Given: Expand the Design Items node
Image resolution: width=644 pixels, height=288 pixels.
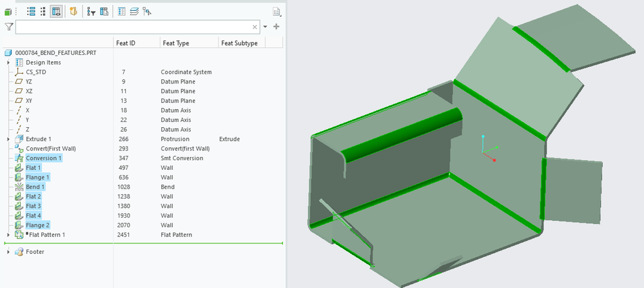Looking at the screenshot, I should click(x=8, y=63).
